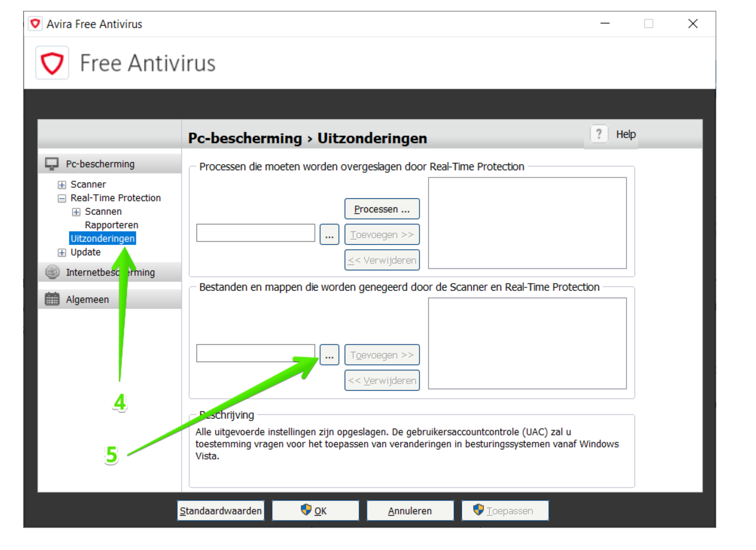Select Rapporteren in the tree

[x=112, y=225]
